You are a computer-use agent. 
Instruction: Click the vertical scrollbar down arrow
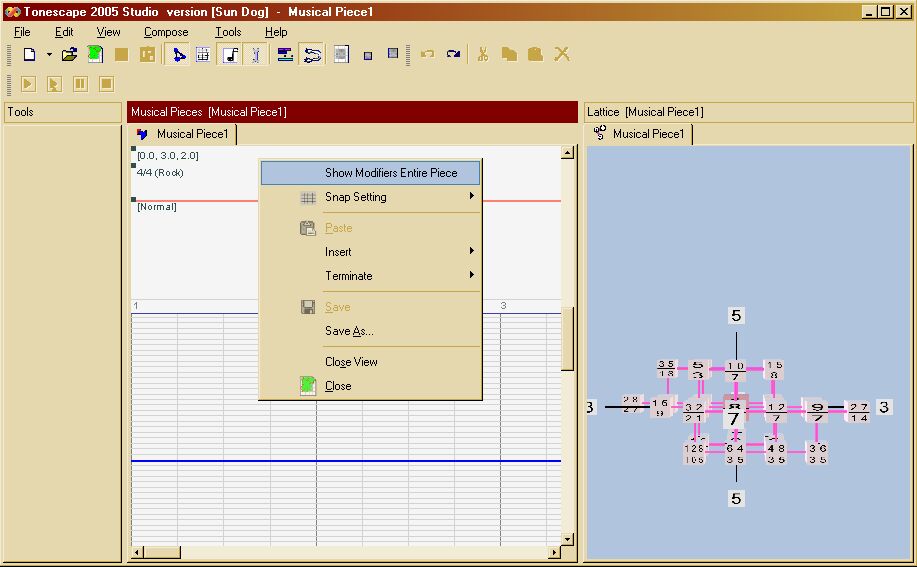(x=567, y=539)
